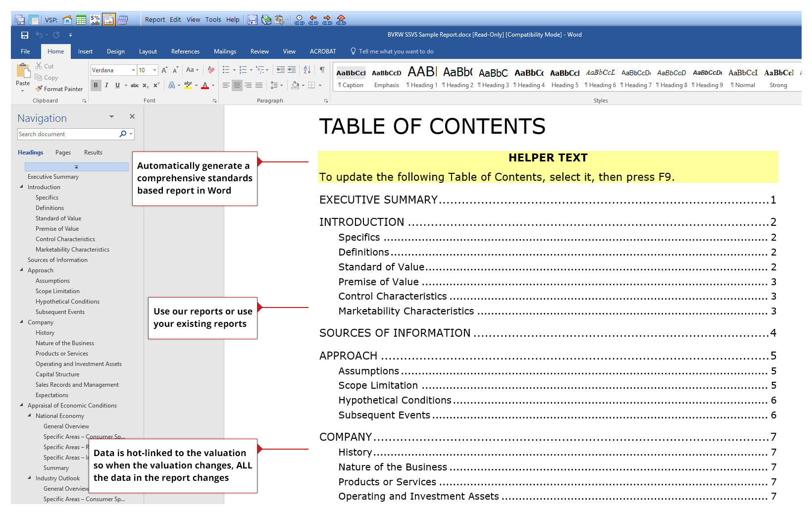Click the Format Painter tool

(59, 89)
